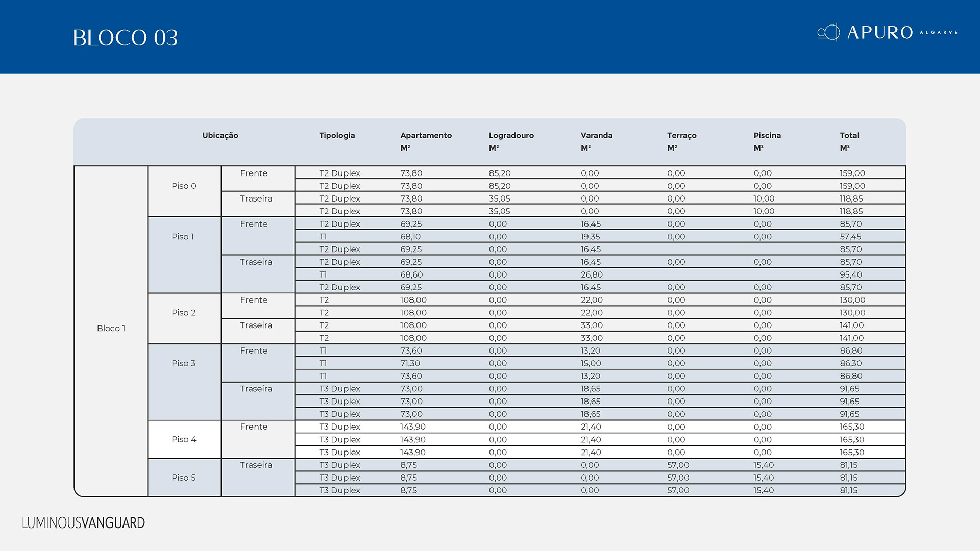
Task: Click the Varanda M² column header
Action: tap(596, 141)
